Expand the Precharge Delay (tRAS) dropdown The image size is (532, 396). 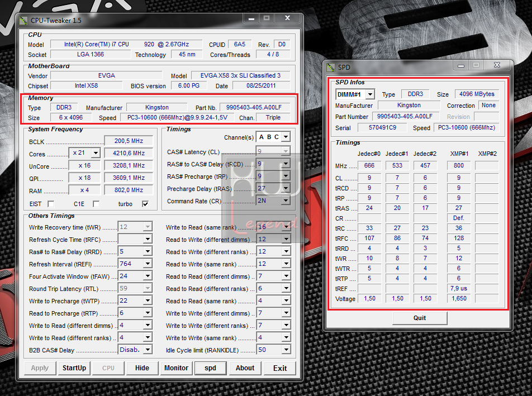(286, 189)
